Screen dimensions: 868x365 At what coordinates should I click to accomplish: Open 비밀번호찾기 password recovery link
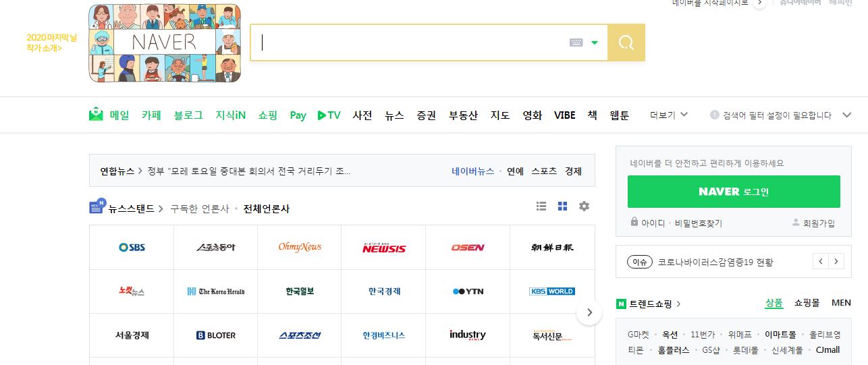[699, 223]
